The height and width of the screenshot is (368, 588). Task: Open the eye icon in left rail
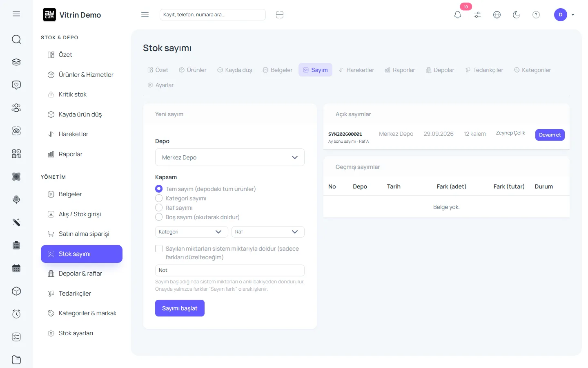(16, 131)
